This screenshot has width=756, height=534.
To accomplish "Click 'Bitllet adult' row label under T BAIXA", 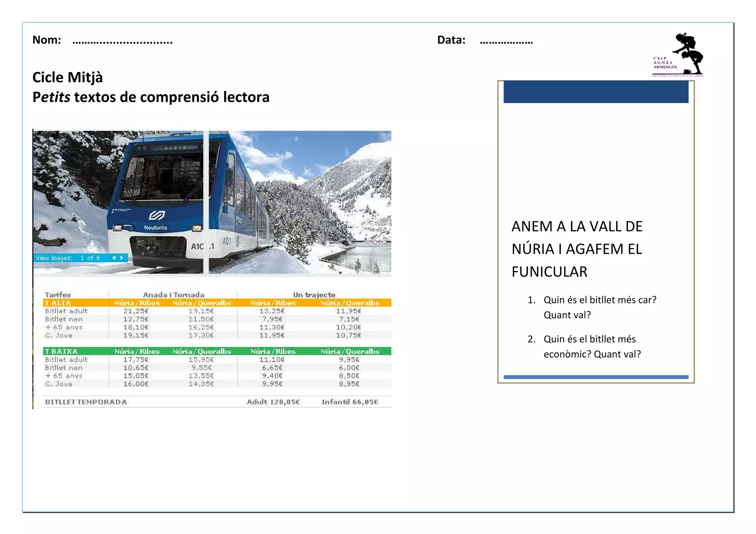I will point(66,359).
